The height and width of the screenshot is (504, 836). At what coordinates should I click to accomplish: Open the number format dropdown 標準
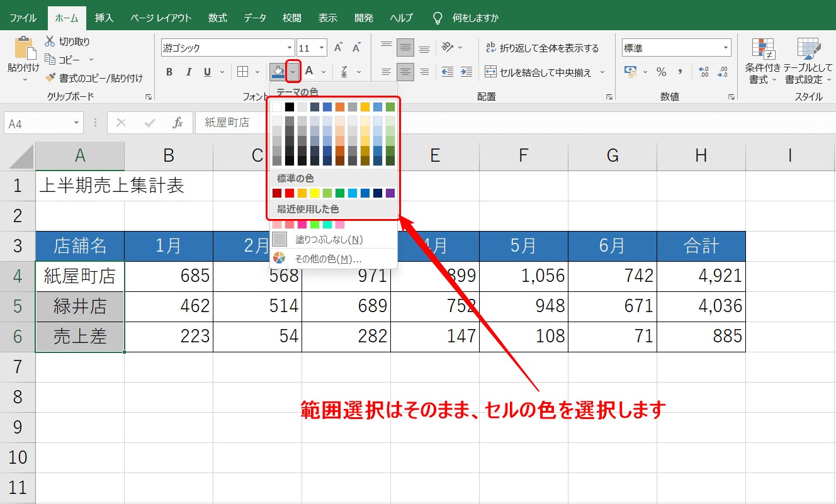726,48
